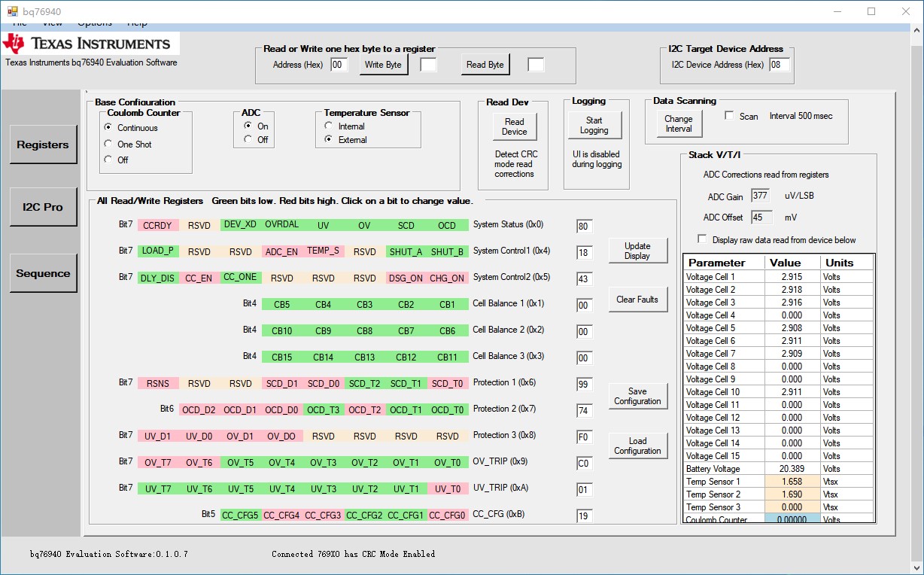This screenshot has height=575, width=924.
Task: Click the bq76940 app icon in title bar
Action: pyautogui.click(x=12, y=11)
